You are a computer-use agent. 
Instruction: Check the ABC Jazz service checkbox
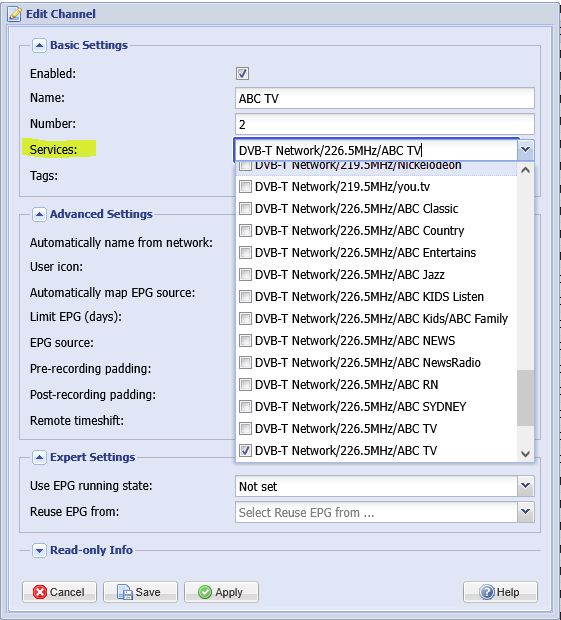(245, 274)
